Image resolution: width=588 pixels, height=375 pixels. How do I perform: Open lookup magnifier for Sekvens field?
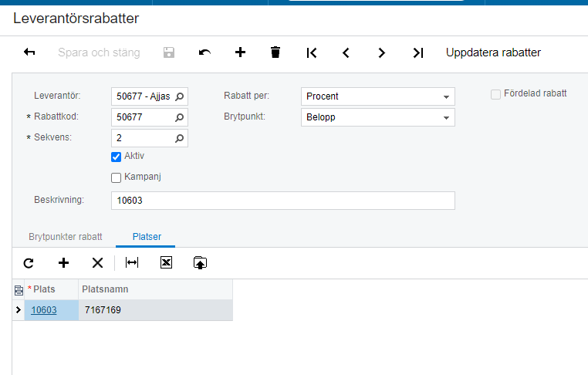[180, 138]
